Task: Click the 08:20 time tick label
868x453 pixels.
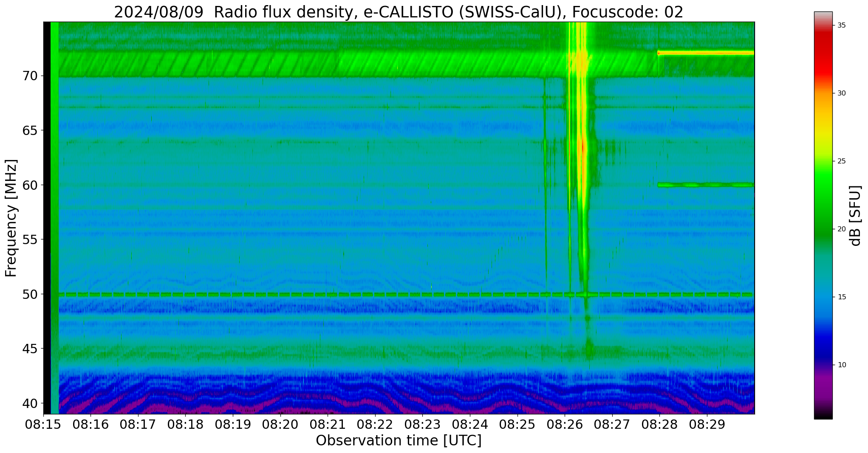Action: point(280,425)
